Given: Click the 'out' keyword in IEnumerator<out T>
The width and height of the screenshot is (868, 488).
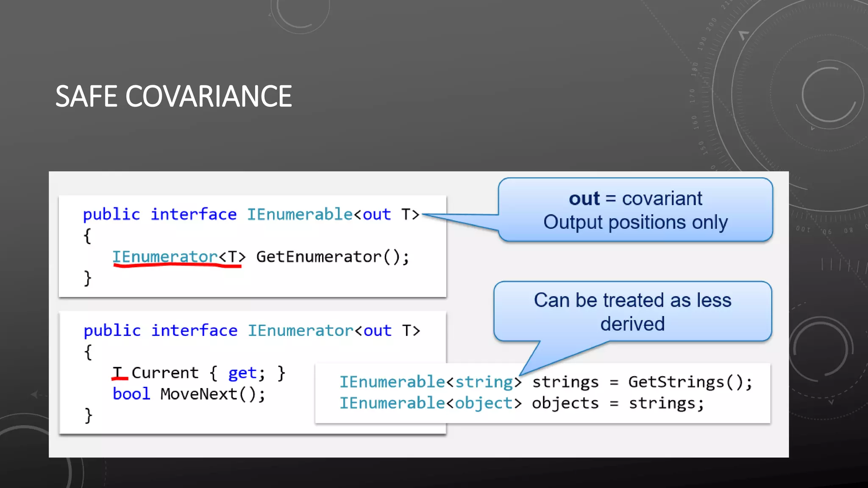Looking at the screenshot, I should coord(377,330).
